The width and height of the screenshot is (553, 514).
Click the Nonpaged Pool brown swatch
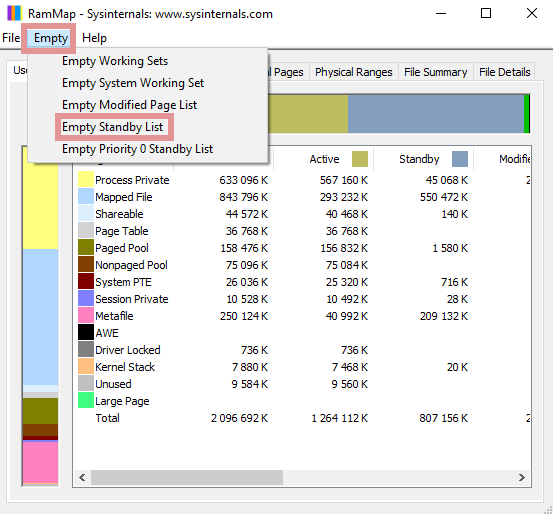(x=86, y=264)
